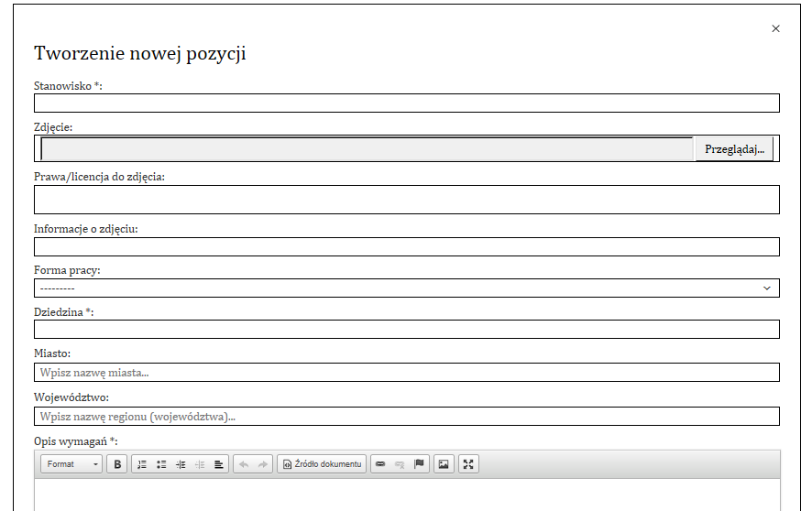This screenshot has width=812, height=511.
Task: Click into the Dziedzina field
Action: click(406, 330)
